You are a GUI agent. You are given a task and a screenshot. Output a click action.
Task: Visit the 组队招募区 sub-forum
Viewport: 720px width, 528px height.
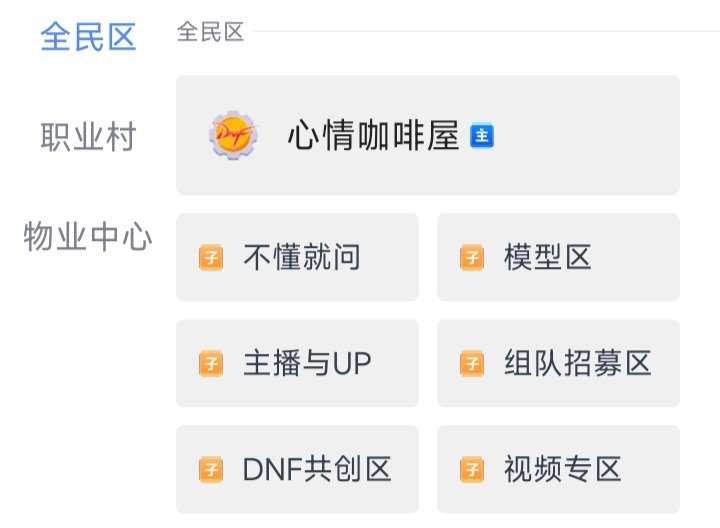tap(558, 363)
